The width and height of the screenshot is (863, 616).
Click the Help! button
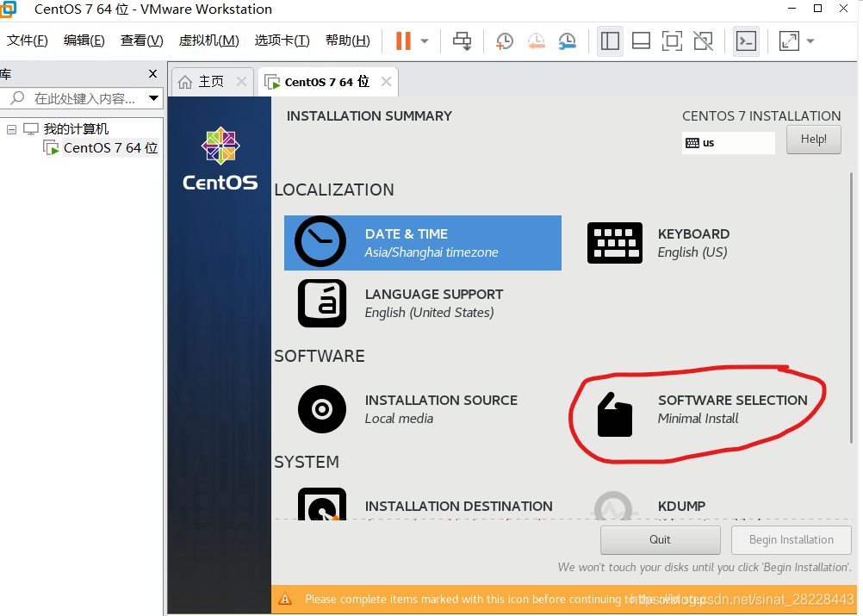pyautogui.click(x=813, y=140)
